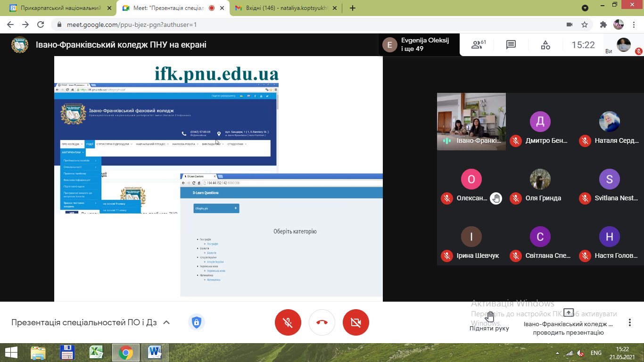
Task: Open browser Extensions puzzle icon
Action: tap(603, 25)
